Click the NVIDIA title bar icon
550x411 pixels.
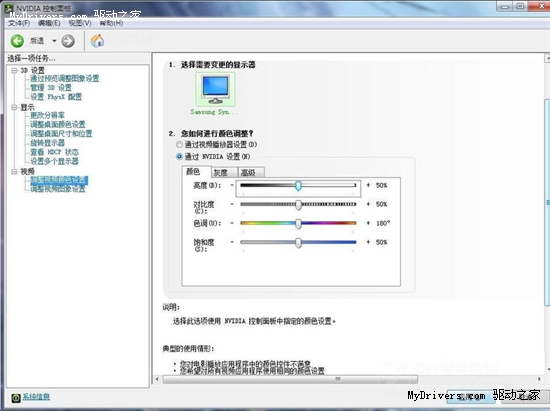click(x=9, y=9)
